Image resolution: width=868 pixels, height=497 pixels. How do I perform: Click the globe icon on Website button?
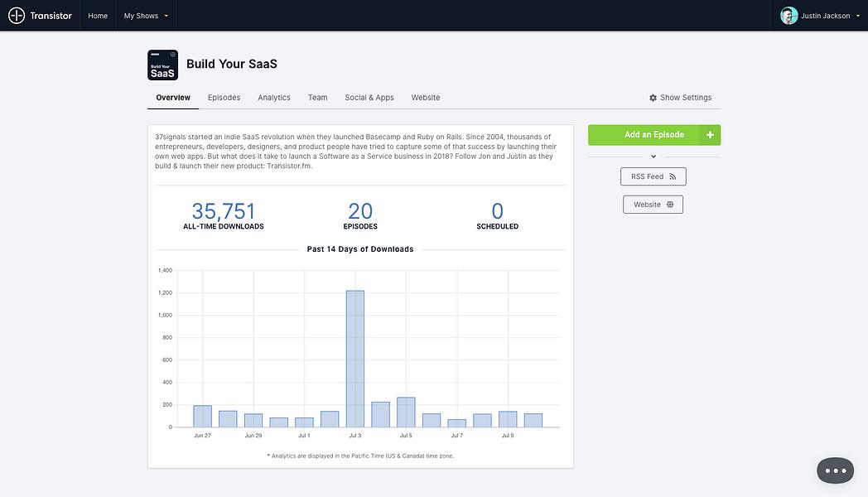click(x=670, y=205)
